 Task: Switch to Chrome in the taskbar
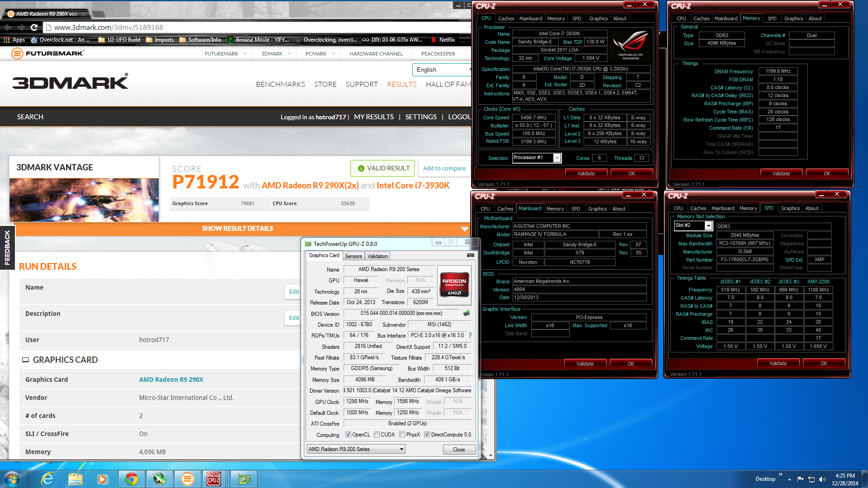(x=132, y=479)
